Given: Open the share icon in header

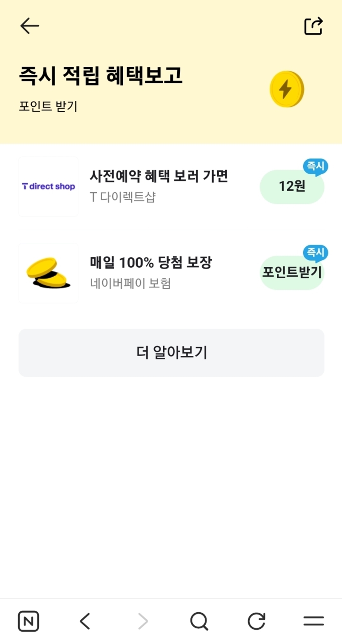Looking at the screenshot, I should (313, 26).
